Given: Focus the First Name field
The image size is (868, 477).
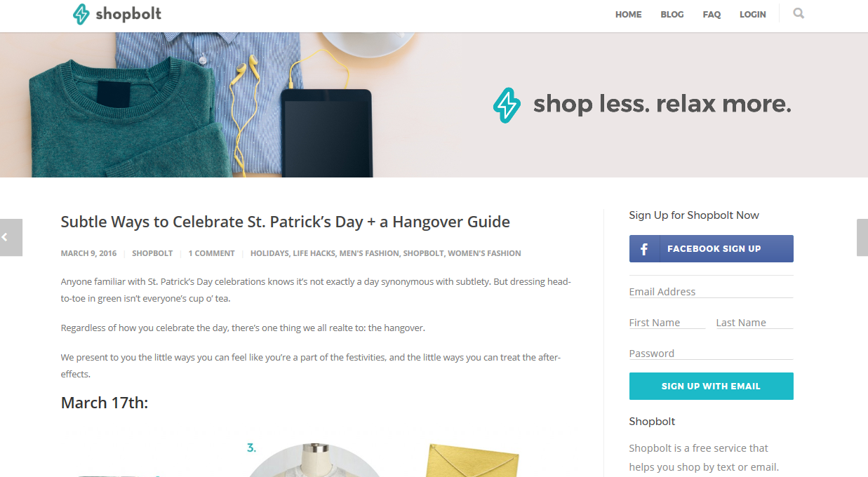Looking at the screenshot, I should [667, 323].
